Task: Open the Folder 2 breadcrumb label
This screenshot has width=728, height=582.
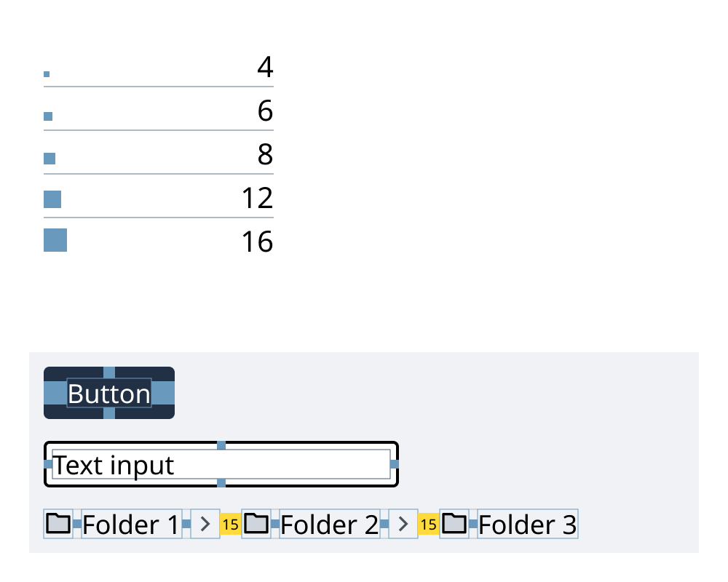Action: click(329, 524)
